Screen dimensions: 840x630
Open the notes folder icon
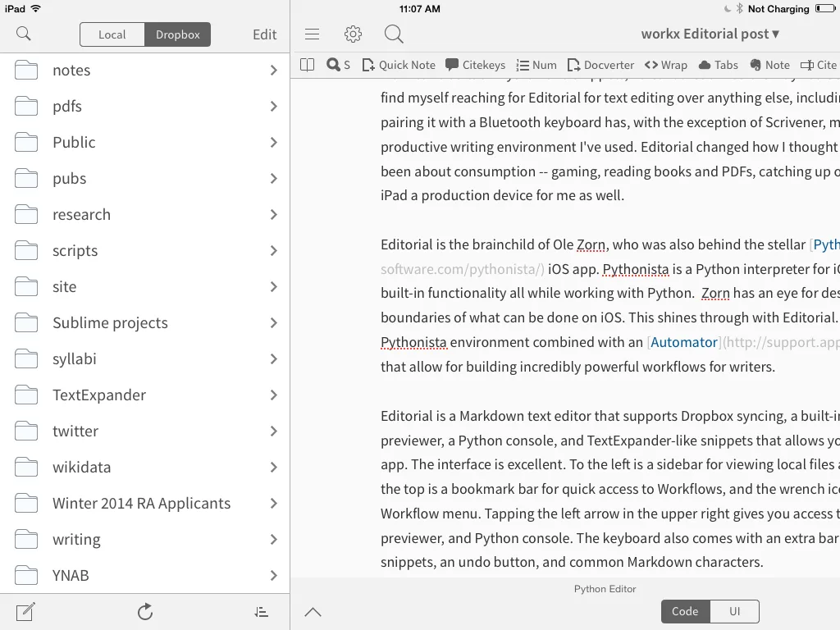coord(26,71)
